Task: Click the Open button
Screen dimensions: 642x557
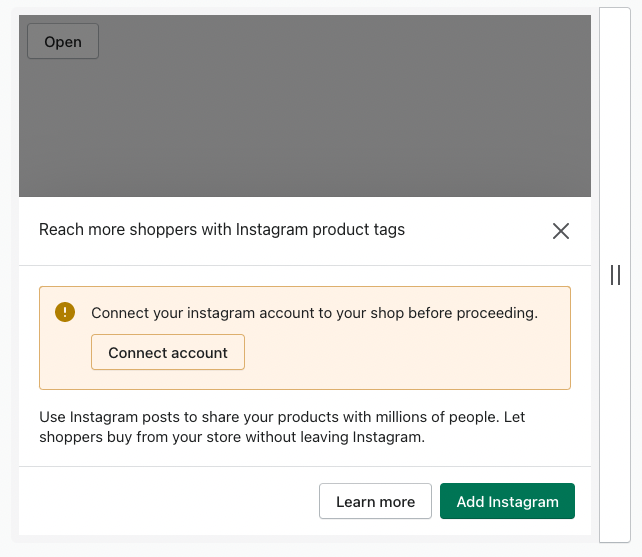Action: [63, 41]
